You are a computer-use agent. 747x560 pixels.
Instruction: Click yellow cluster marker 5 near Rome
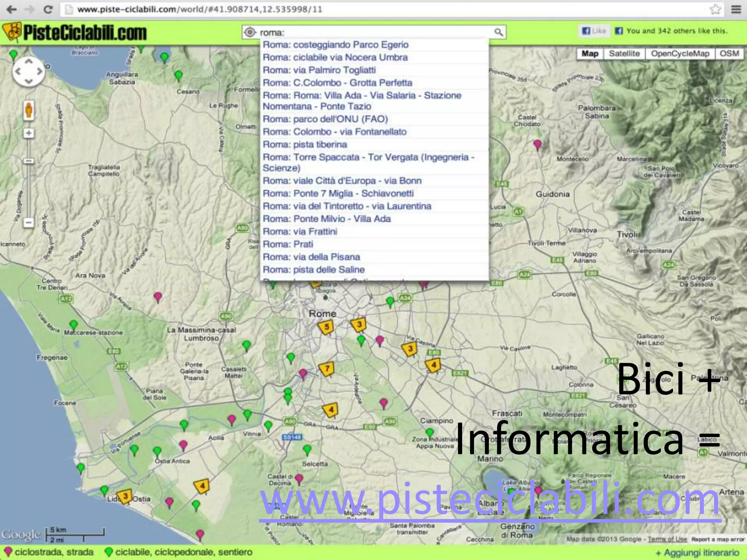coord(326,327)
